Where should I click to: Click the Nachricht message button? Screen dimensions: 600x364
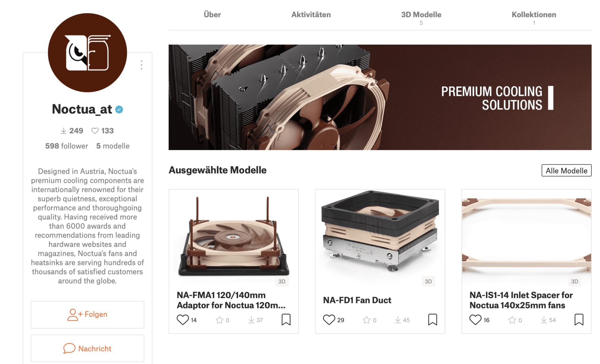(87, 348)
